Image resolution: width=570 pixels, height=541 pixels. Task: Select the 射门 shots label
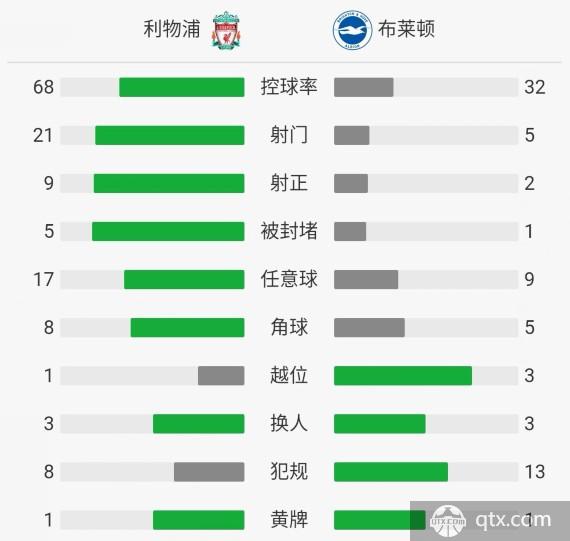click(x=289, y=135)
